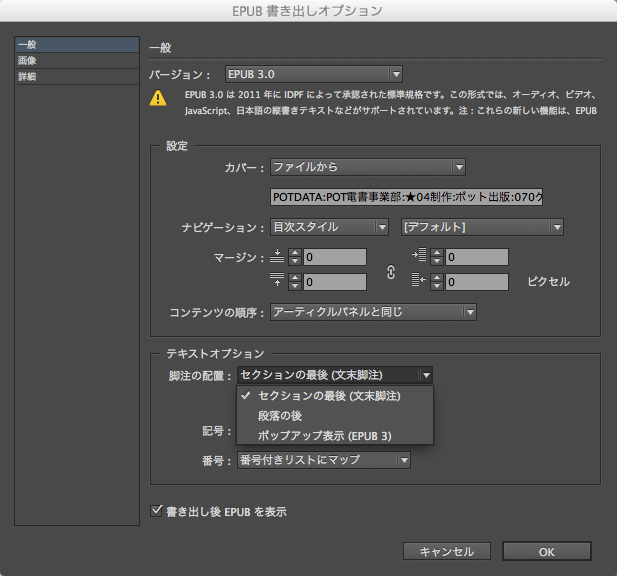Click the top margin stepper arrows

295,257
